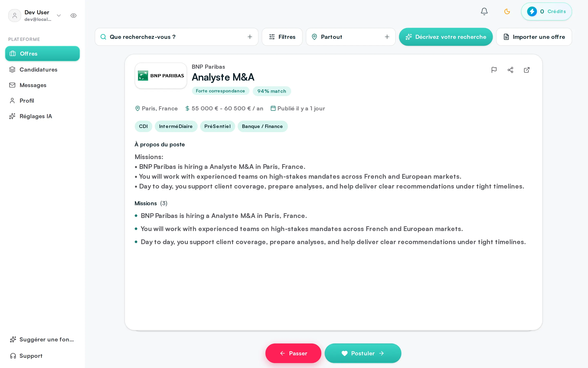This screenshot has height=368, width=588.
Task: Open the 0 Crédits balance badge
Action: click(546, 11)
